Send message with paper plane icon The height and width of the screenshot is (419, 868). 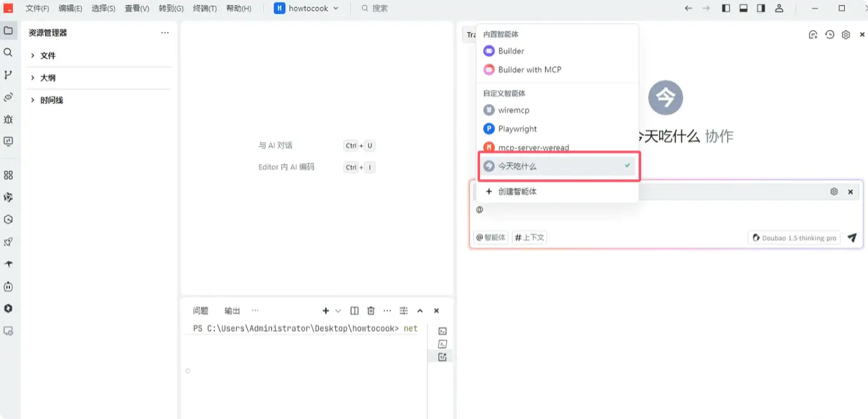point(852,237)
